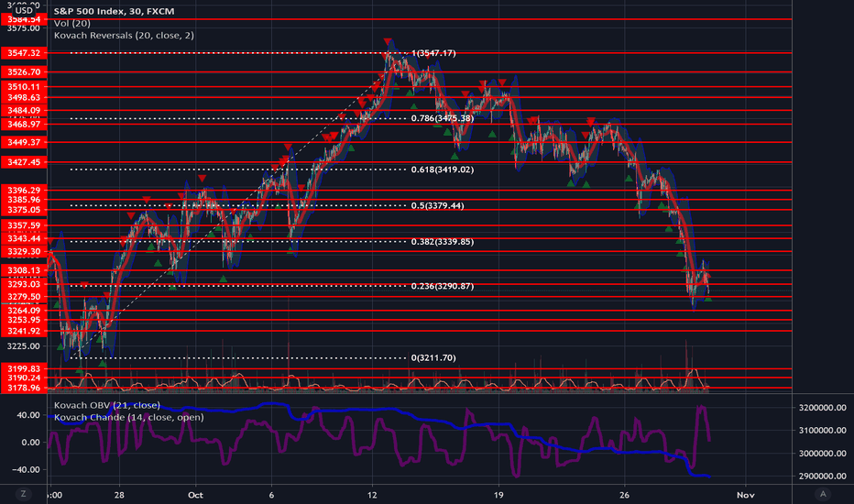
Task: Click the 40.00 Chande scale value
Action: pyautogui.click(x=28, y=414)
